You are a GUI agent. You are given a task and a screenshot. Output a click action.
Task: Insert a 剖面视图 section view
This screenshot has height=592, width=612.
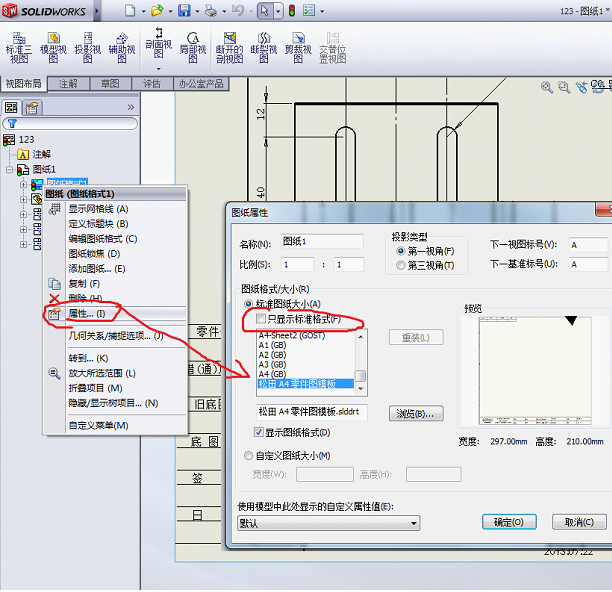pyautogui.click(x=158, y=43)
